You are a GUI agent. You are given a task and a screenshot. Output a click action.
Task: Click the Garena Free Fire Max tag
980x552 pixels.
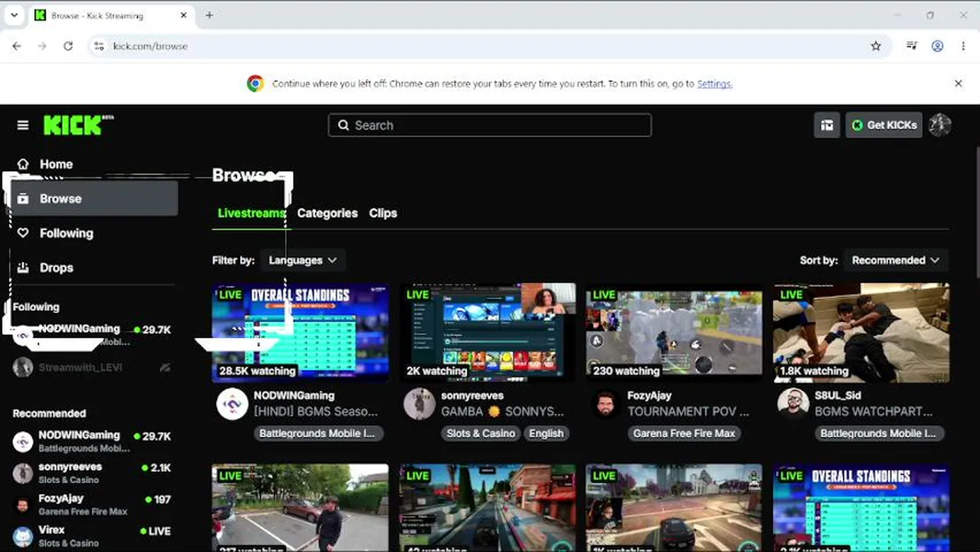tap(684, 433)
